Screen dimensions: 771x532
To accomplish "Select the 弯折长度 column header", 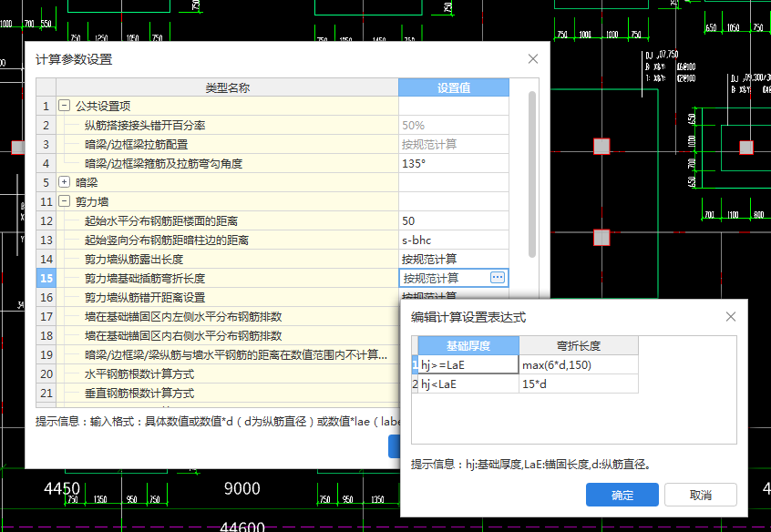I will click(579, 345).
